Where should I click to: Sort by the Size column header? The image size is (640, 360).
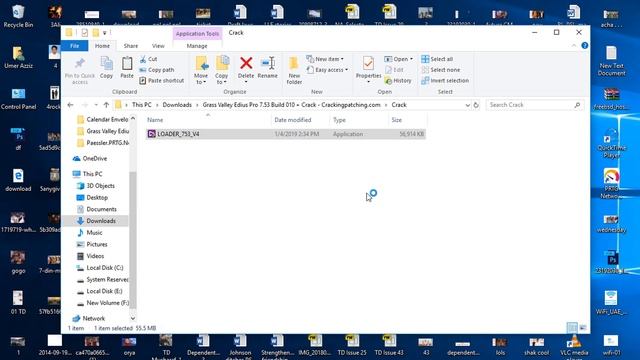[396, 120]
